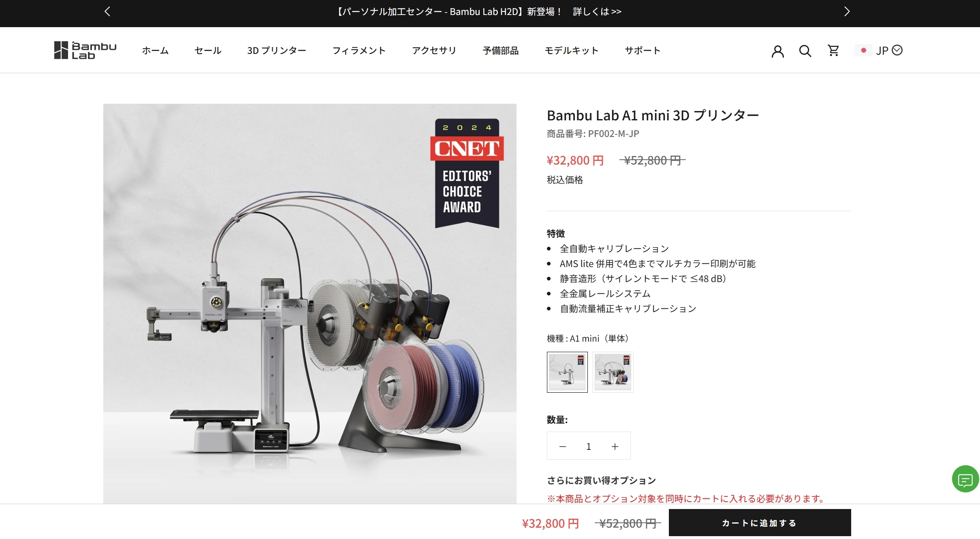980x539 pixels.
Task: Increase quantity with the plus button
Action: pos(615,446)
